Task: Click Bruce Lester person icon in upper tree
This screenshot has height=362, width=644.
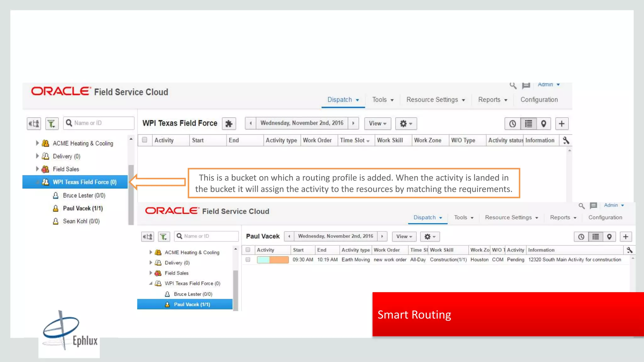Action: 56,195
